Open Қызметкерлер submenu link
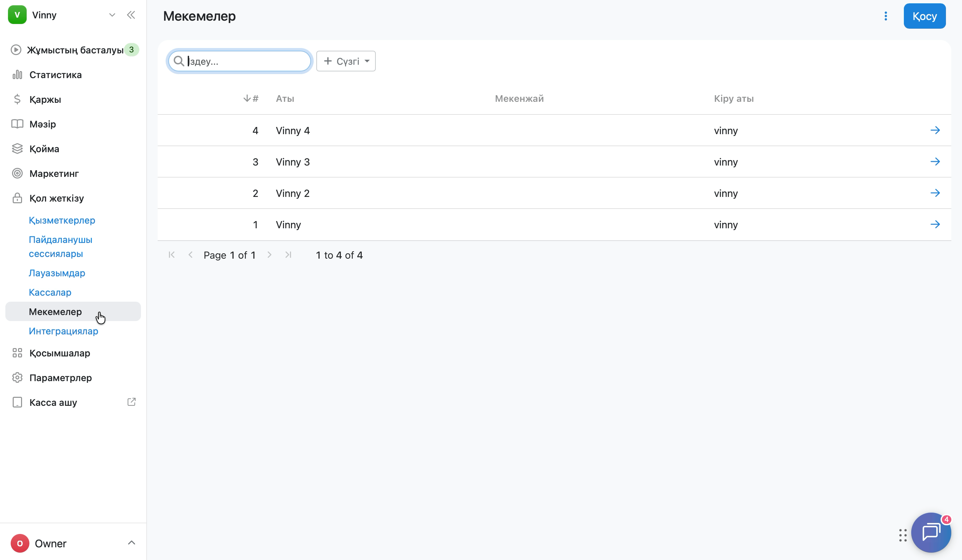Screen dimensions: 962x560 point(62,220)
